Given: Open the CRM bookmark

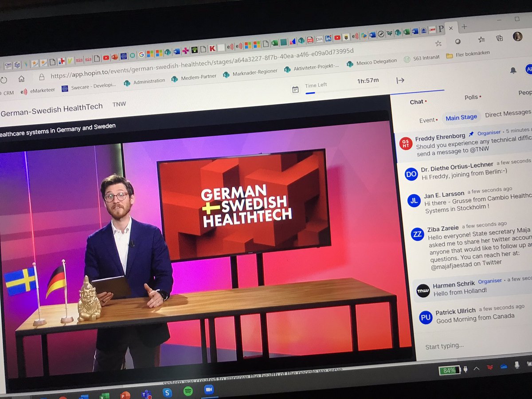Looking at the screenshot, I should (x=8, y=93).
